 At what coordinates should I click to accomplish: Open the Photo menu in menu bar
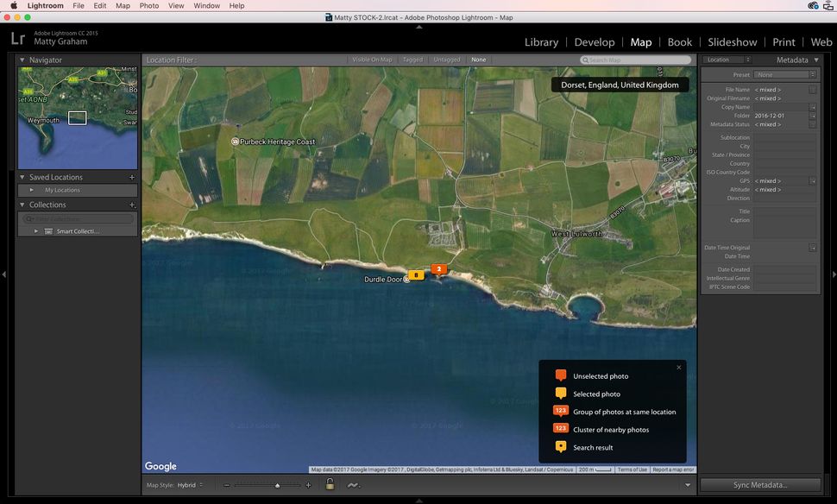coord(149,5)
